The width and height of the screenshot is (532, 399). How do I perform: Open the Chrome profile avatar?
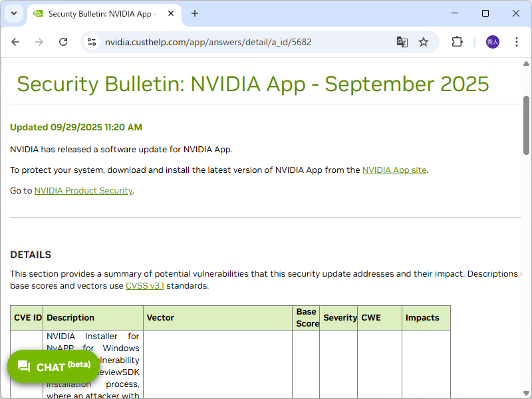[x=493, y=42]
